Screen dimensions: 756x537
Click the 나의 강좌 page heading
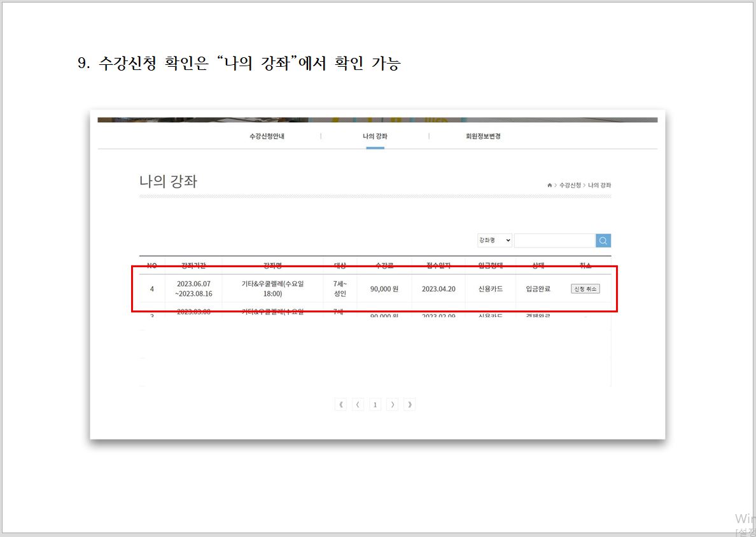[168, 182]
